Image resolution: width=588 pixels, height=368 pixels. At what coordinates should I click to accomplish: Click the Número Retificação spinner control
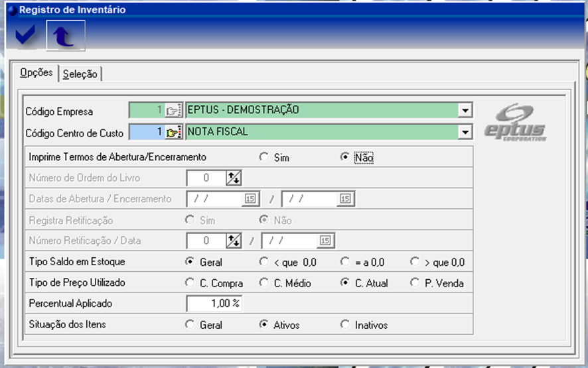coord(234,241)
